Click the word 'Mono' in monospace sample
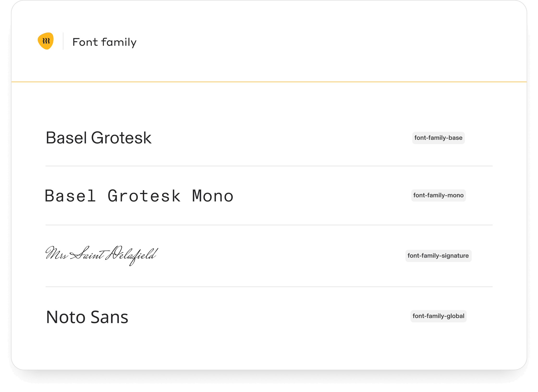Screen dimensions: 538x392 click(x=213, y=196)
